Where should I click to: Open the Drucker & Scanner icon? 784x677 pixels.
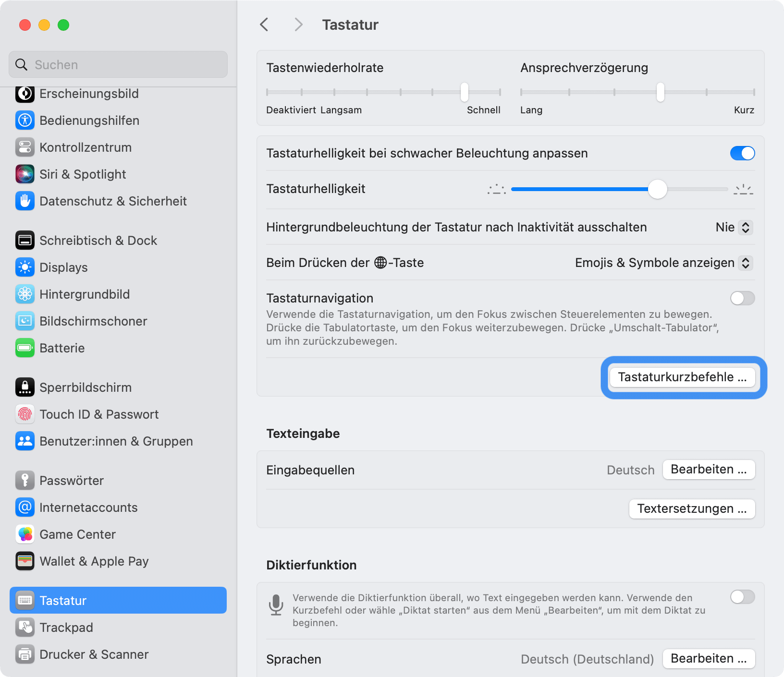(x=25, y=654)
